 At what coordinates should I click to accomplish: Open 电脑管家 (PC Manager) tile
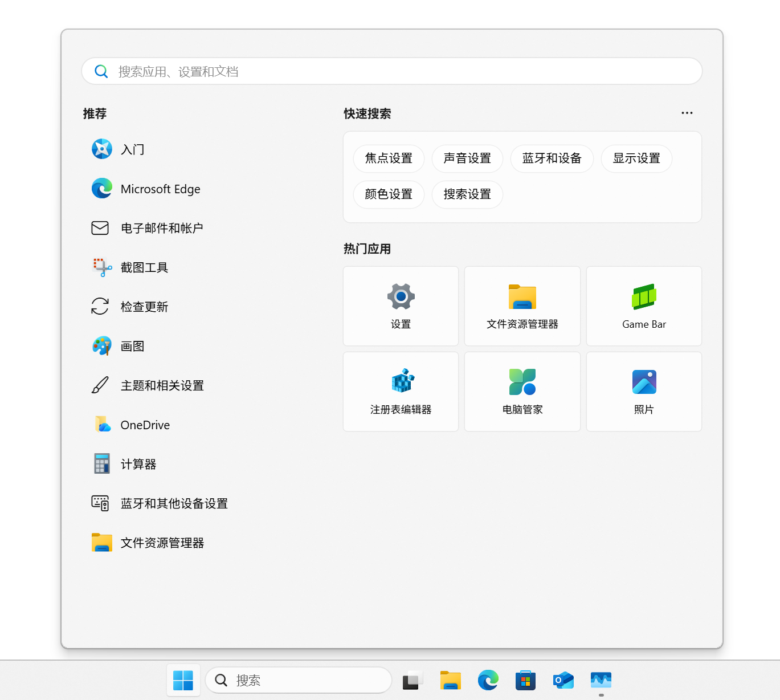[x=522, y=392]
